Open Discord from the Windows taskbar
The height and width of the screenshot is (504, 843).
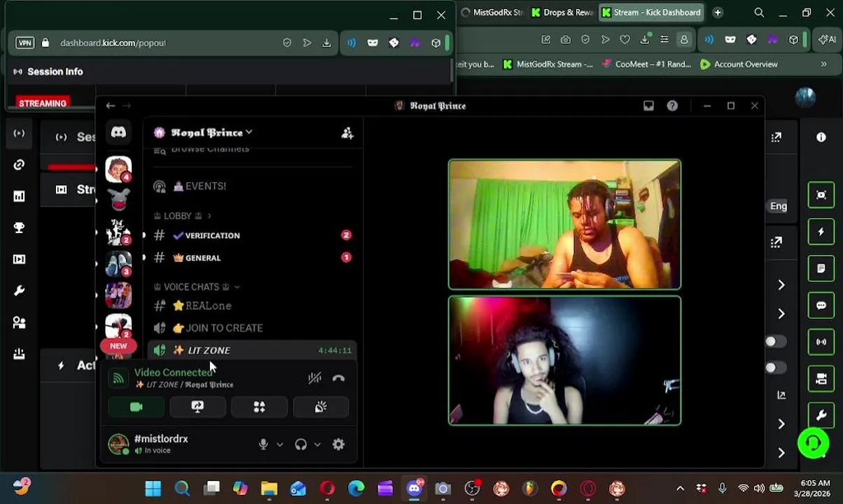click(414, 488)
